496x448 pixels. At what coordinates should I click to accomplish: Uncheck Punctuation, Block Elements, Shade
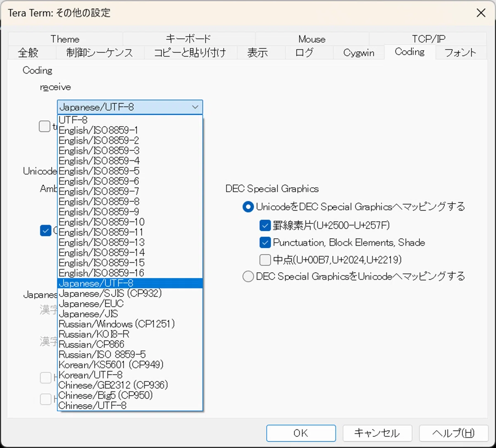[x=265, y=242]
